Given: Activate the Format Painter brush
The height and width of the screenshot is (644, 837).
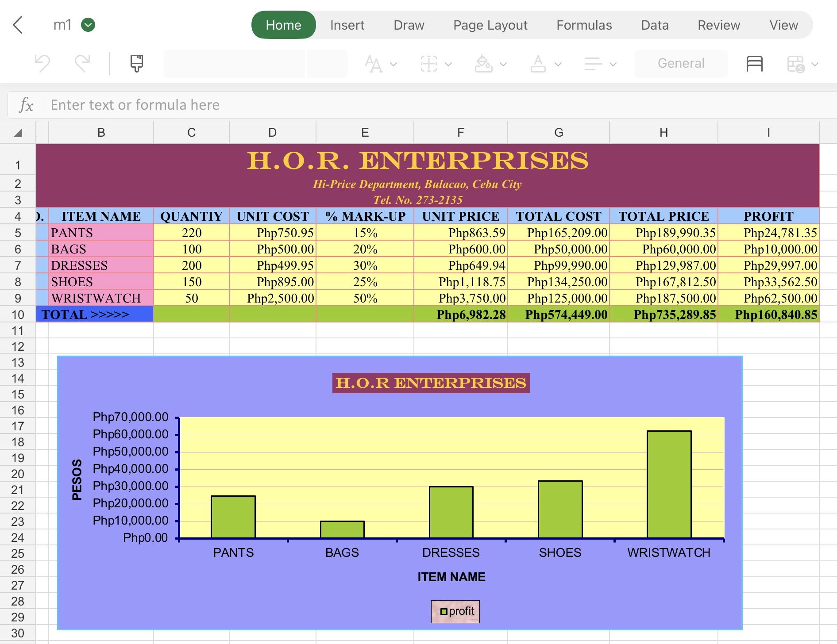Looking at the screenshot, I should click(x=137, y=63).
